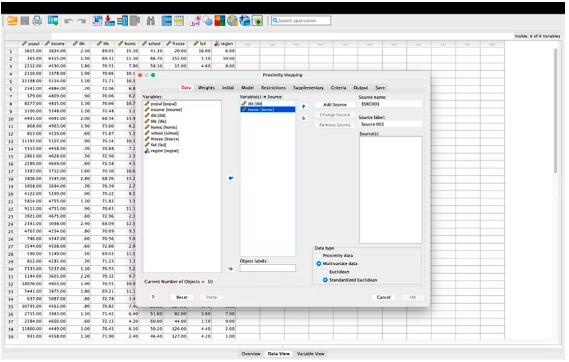Click the Undo arrow in toolbar
Screen dimensions: 569x362
pos(68,21)
